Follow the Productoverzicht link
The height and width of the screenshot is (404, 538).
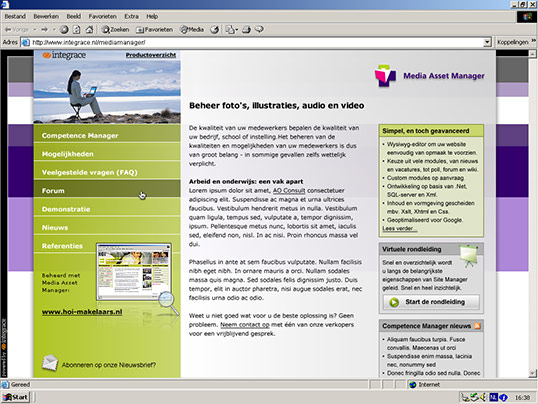[151, 55]
